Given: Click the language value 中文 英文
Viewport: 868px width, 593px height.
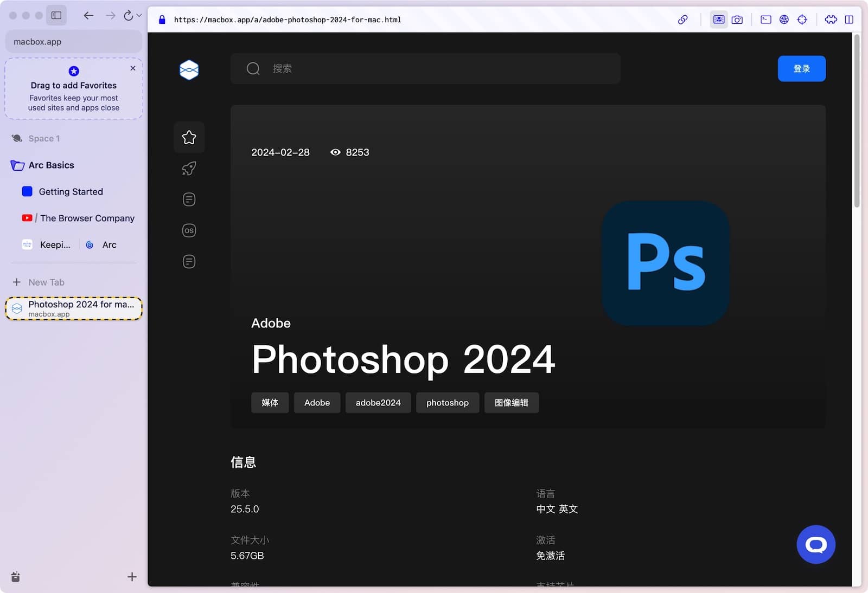Looking at the screenshot, I should 557,509.
